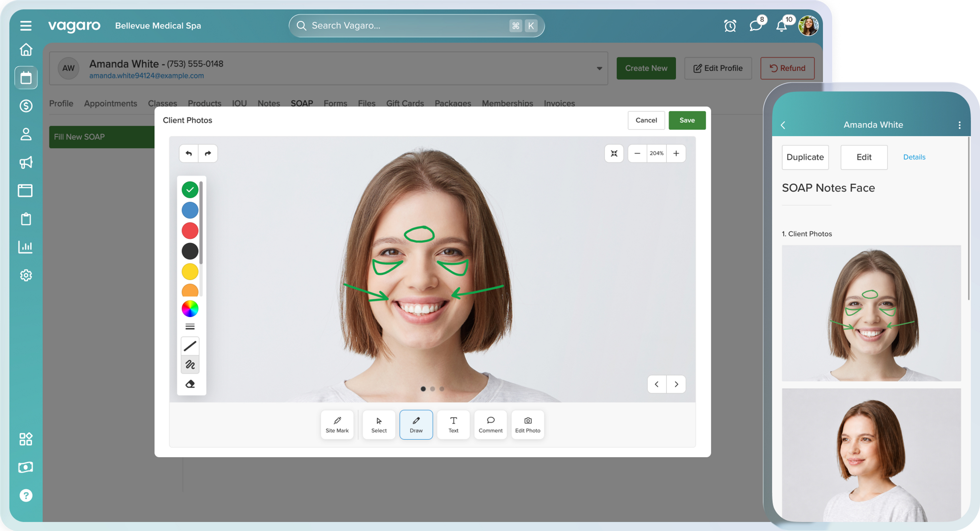Open Settings gear in sidebar
980x531 pixels.
[26, 275]
